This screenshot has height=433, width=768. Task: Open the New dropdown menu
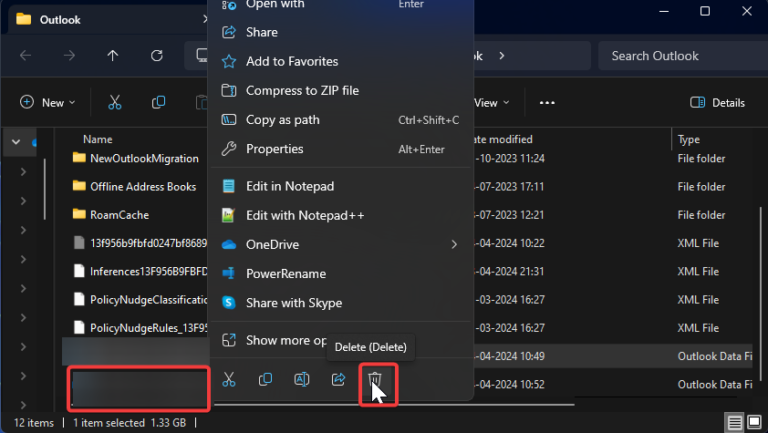tap(42, 102)
